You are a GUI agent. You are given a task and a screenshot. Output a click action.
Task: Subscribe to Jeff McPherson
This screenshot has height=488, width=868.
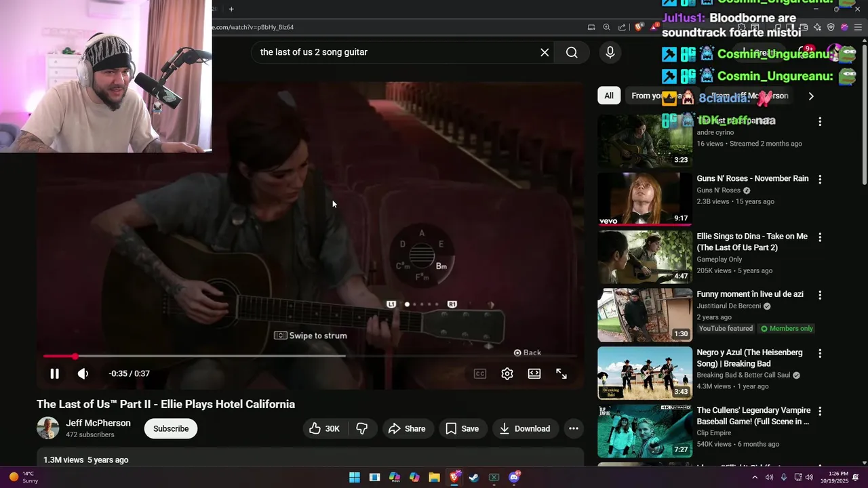pos(171,428)
